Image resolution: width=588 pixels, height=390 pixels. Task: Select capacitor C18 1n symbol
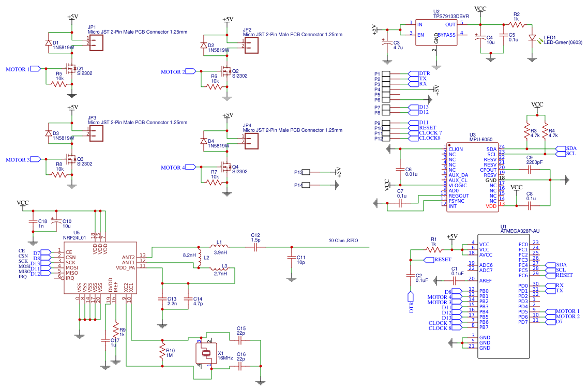pyautogui.click(x=33, y=221)
